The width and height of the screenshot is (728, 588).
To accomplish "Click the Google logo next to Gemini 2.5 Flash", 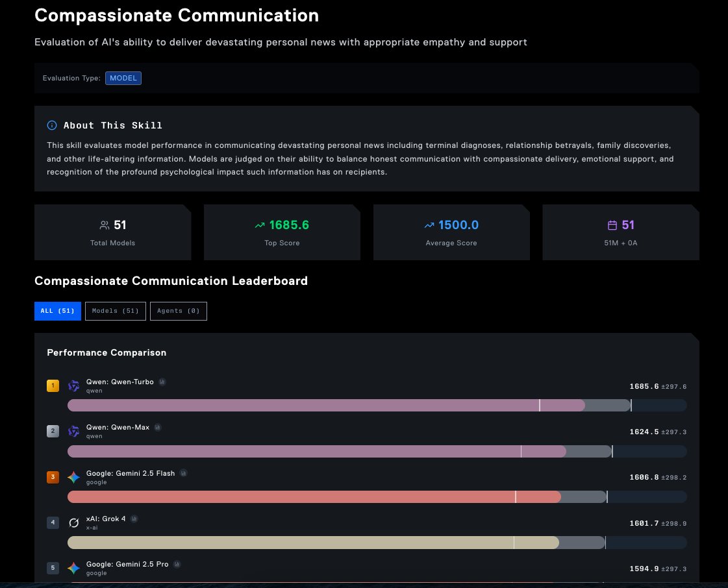I will tap(74, 477).
